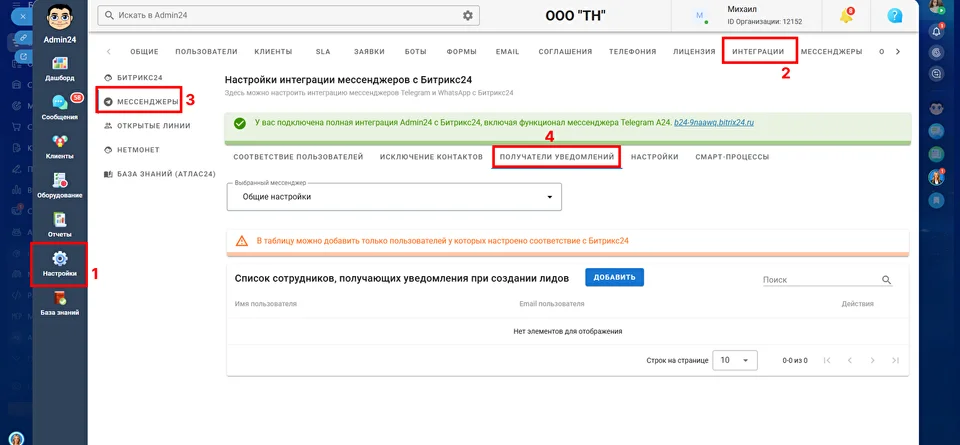This screenshot has height=445, width=960.
Task: Open the Дашборд section in sidebar
Action: (59, 69)
